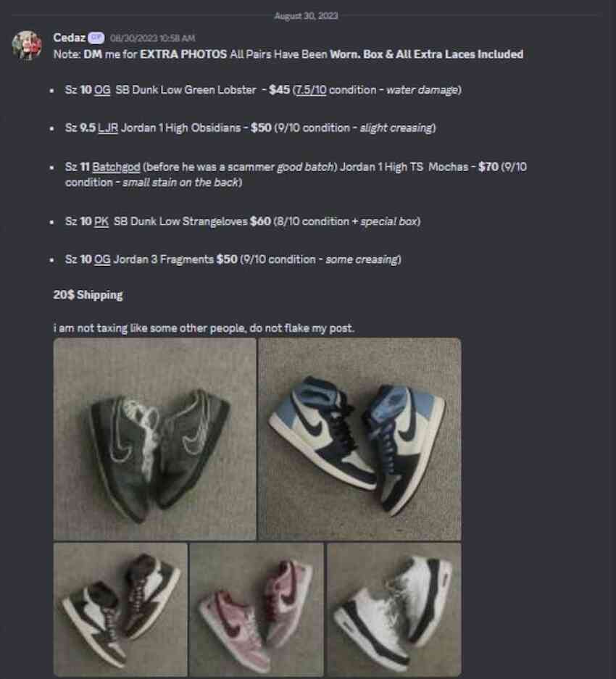Click the underlined Batchgod text
Screen dimensions: 616x679
tap(116, 167)
